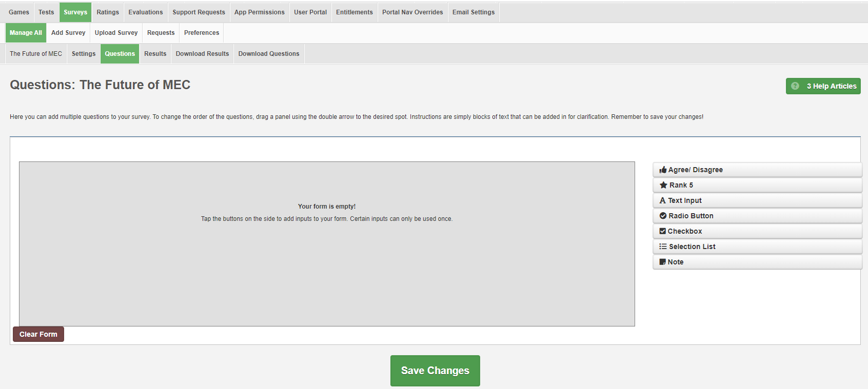The height and width of the screenshot is (389, 868).
Task: Click the Text Input letter icon
Action: (x=662, y=200)
